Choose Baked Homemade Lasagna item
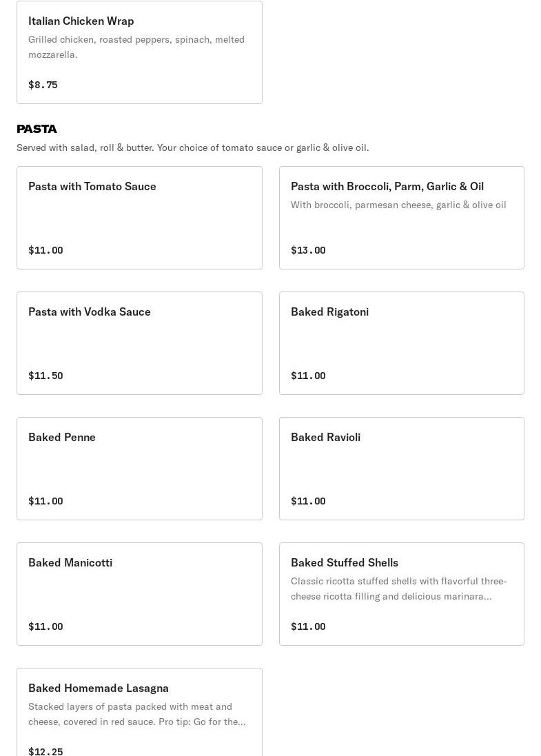Viewport: 541px width, 756px height. coord(139,712)
